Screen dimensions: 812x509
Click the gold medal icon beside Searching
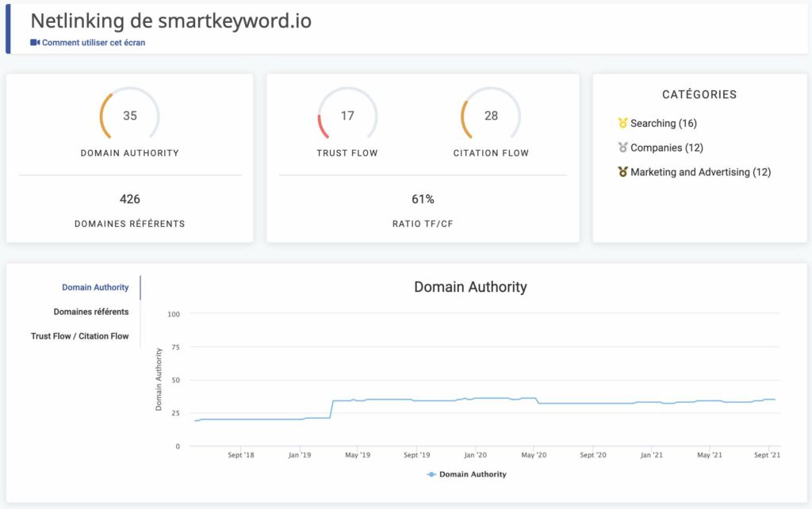(x=622, y=123)
